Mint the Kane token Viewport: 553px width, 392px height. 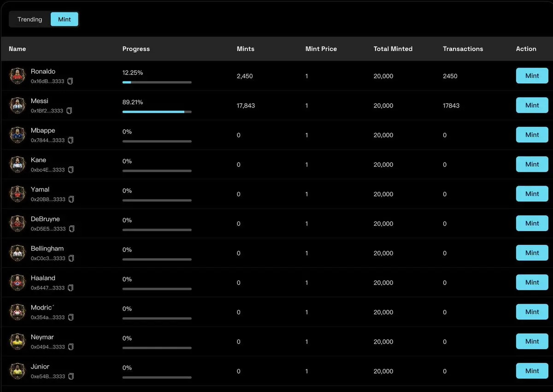coord(532,164)
